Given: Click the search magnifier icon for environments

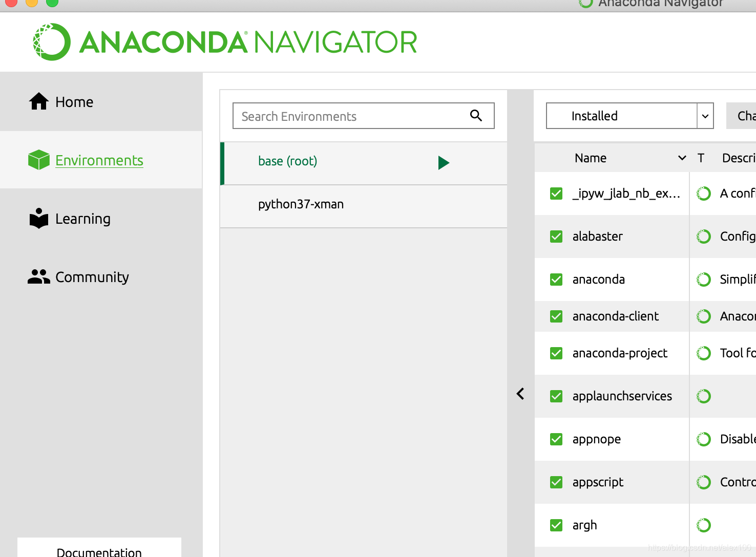Looking at the screenshot, I should pyautogui.click(x=476, y=116).
